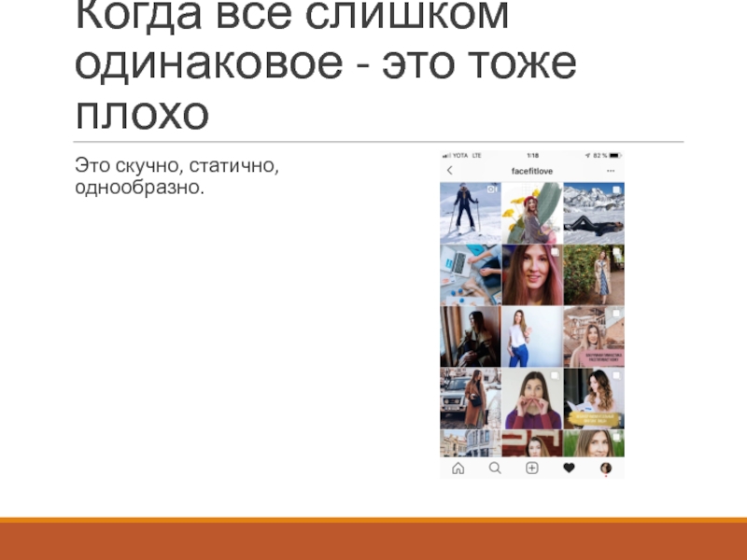Viewport: 747px width, 560px height.
Task: Open photo of person lying on snow
Action: point(593,213)
